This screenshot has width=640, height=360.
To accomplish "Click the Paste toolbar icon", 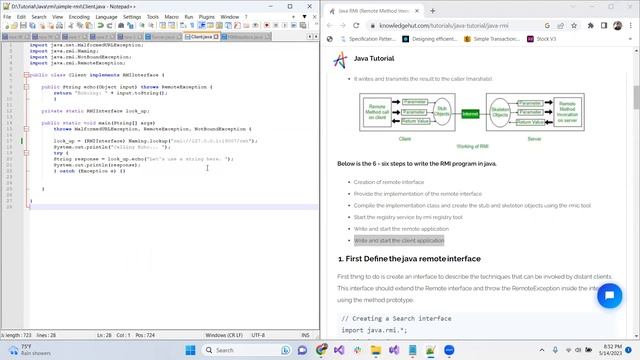I will click(89, 25).
